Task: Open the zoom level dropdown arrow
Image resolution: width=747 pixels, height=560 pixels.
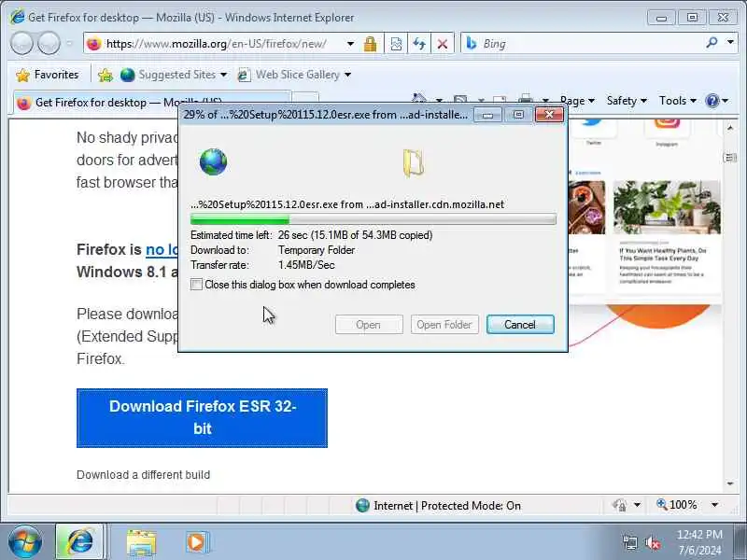Action: 714,505
